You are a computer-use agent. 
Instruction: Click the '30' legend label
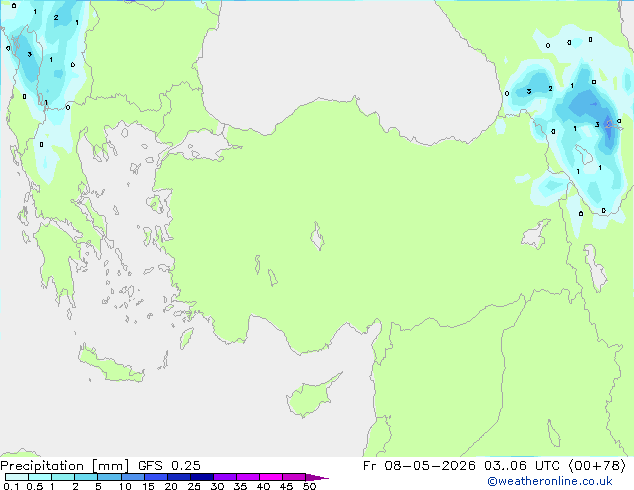[x=217, y=486]
